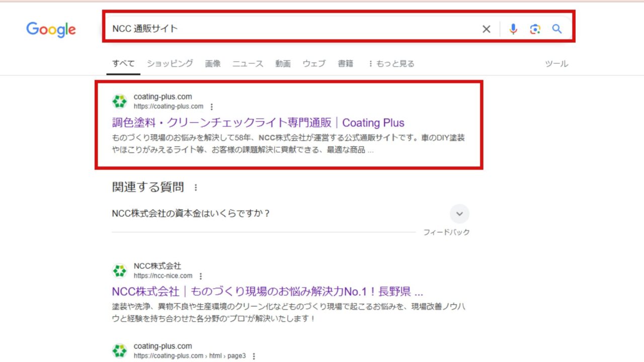Click the フィードバック link
Screen dimensions: 644x362
click(446, 232)
